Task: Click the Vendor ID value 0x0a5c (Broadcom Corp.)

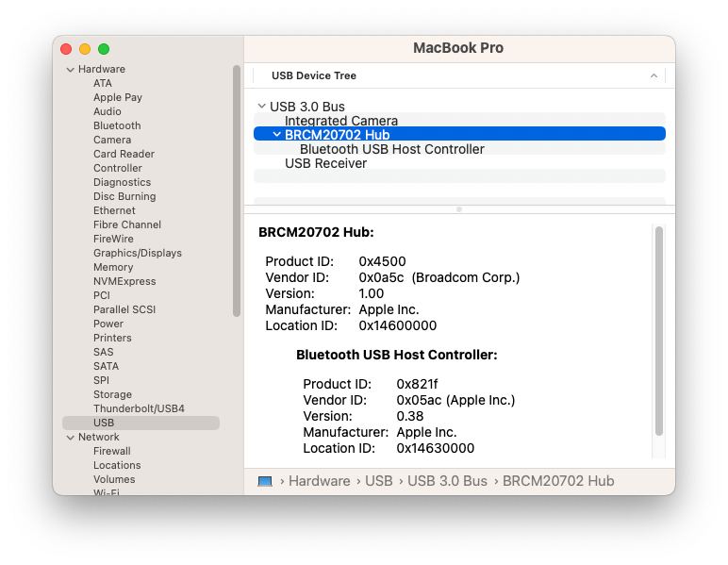Action: tap(439, 277)
